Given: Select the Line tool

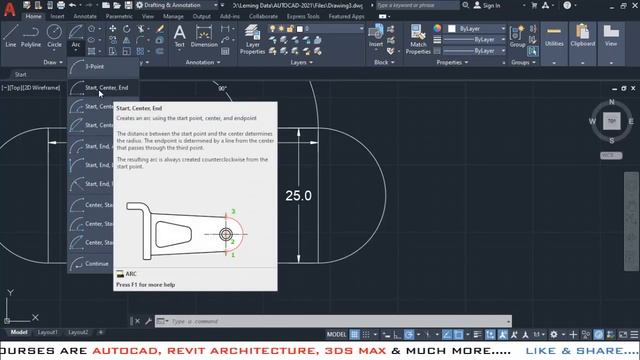Looking at the screenshot, I should point(11,36).
